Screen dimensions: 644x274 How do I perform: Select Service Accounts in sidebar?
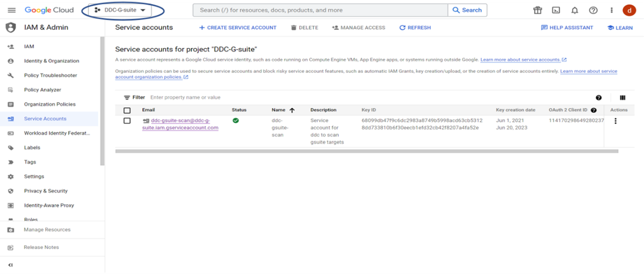pos(49,119)
